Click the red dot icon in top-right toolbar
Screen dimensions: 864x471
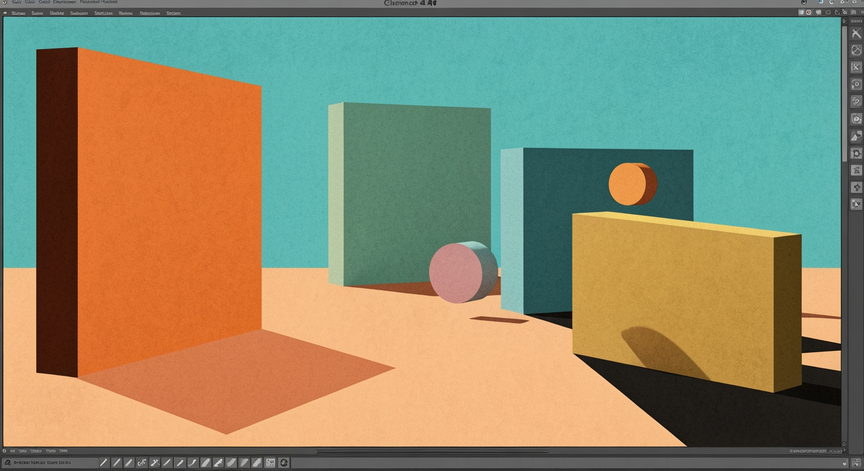pyautogui.click(x=809, y=12)
